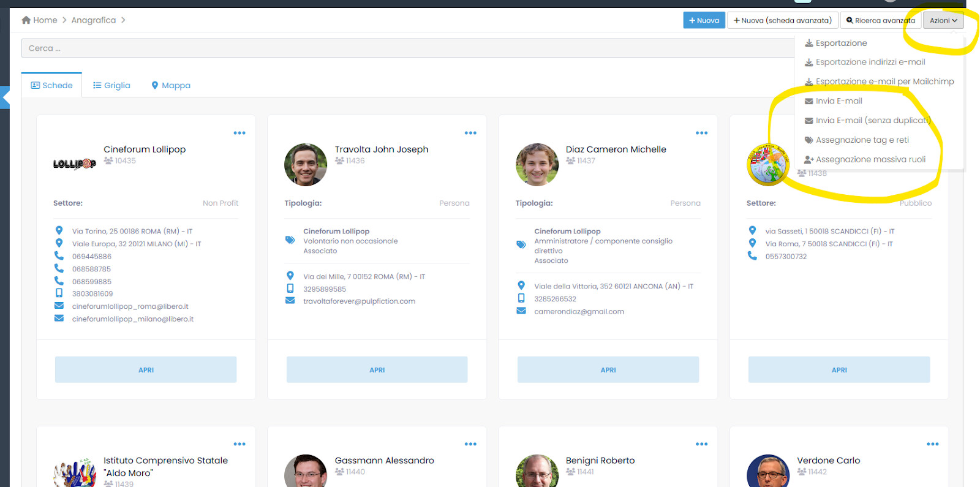Click the left sidebar collapse arrow
Viewport: 980px width, 487px height.
6,97
